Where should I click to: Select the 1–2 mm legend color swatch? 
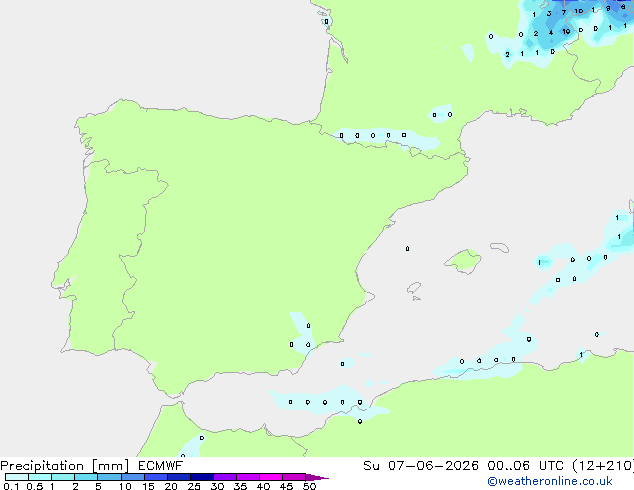click(63, 477)
